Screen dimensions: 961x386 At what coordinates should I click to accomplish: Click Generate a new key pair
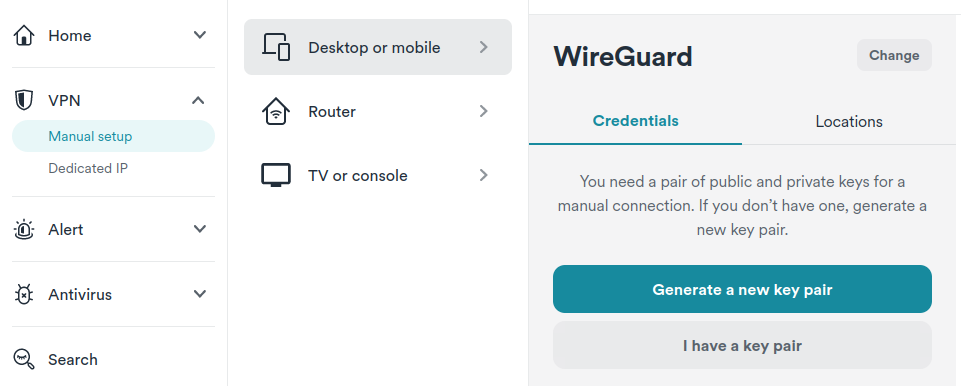tap(742, 289)
